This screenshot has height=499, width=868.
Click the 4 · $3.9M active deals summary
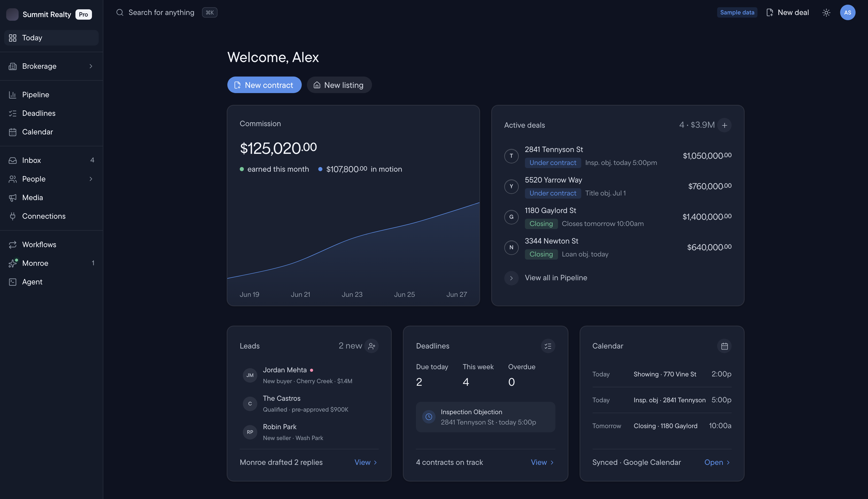[697, 125]
